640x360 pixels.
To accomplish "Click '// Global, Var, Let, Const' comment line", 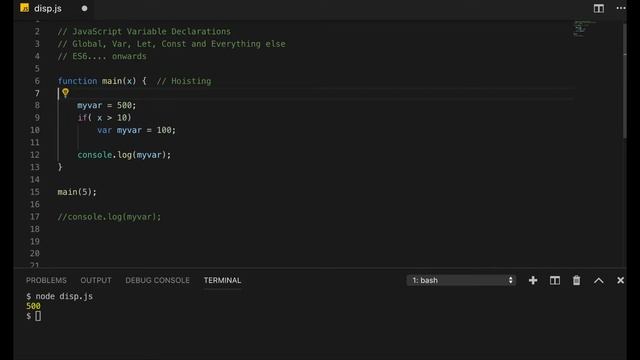I will click(171, 44).
